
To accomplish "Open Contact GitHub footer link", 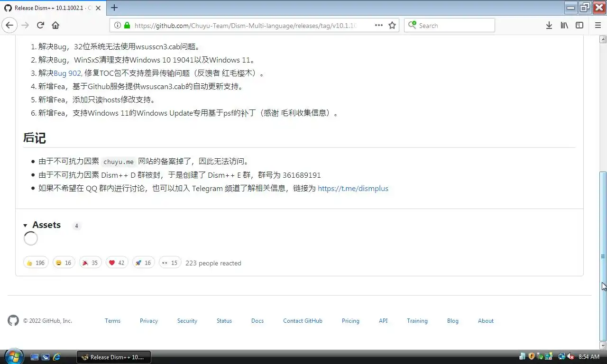I will (x=303, y=321).
